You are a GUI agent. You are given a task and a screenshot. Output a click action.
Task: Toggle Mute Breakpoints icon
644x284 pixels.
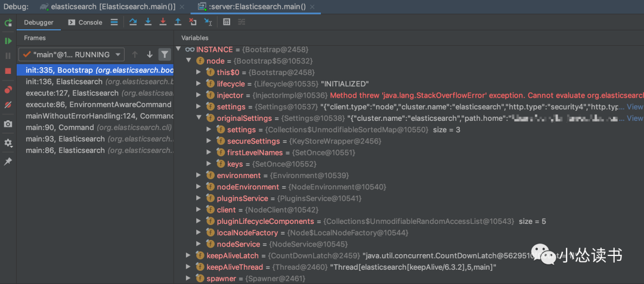(8, 105)
